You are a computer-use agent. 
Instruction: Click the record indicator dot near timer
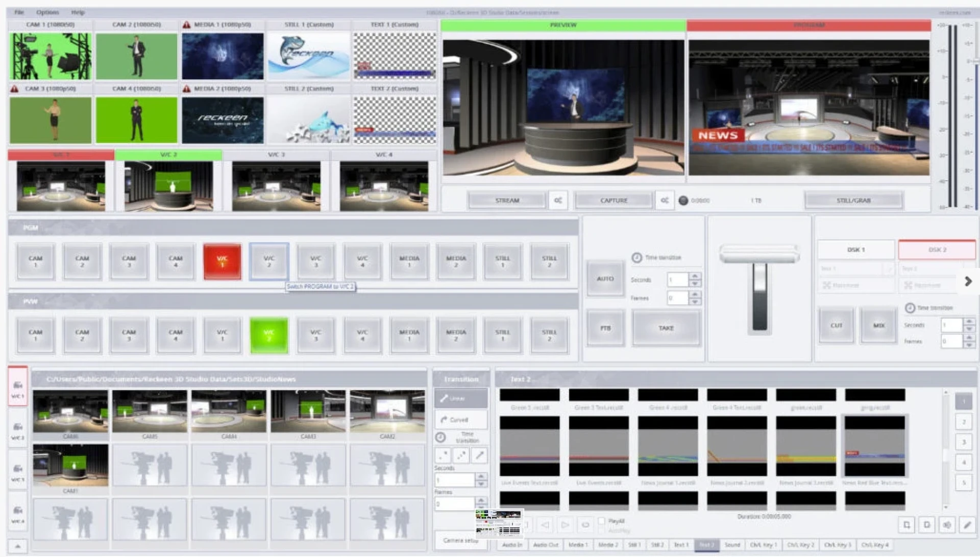tap(683, 200)
